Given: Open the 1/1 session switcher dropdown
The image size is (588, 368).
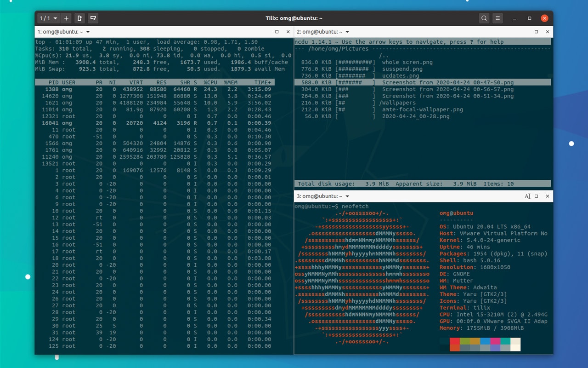Looking at the screenshot, I should (49, 18).
